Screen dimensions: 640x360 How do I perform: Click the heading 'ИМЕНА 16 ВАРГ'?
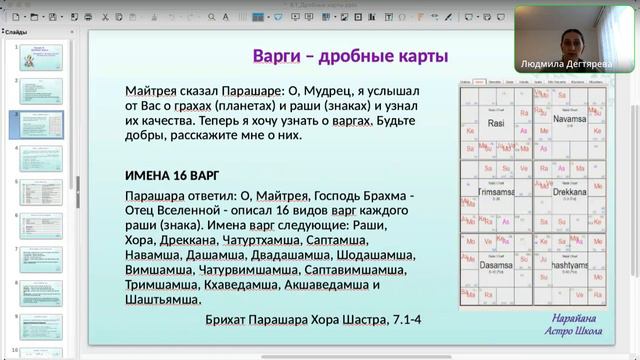tap(172, 176)
